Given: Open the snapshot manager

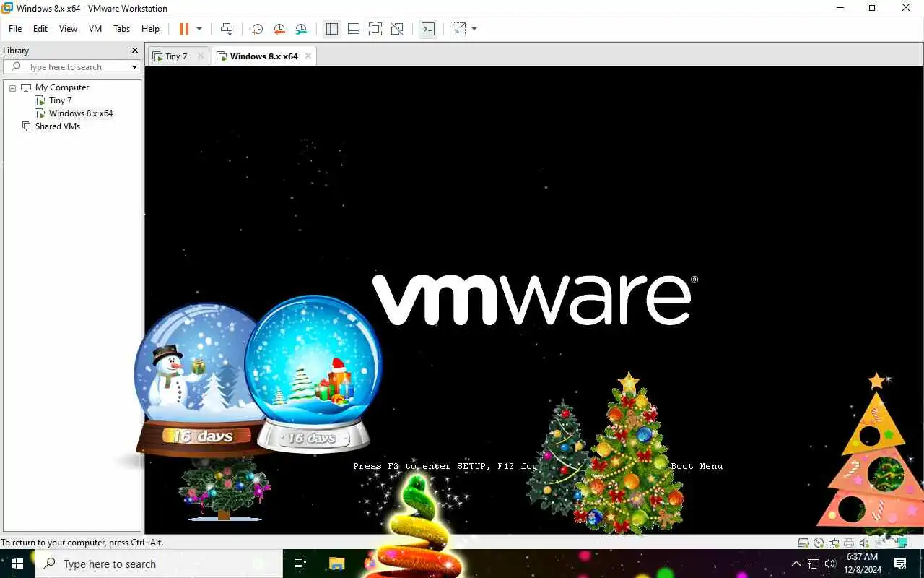Looking at the screenshot, I should (x=301, y=29).
